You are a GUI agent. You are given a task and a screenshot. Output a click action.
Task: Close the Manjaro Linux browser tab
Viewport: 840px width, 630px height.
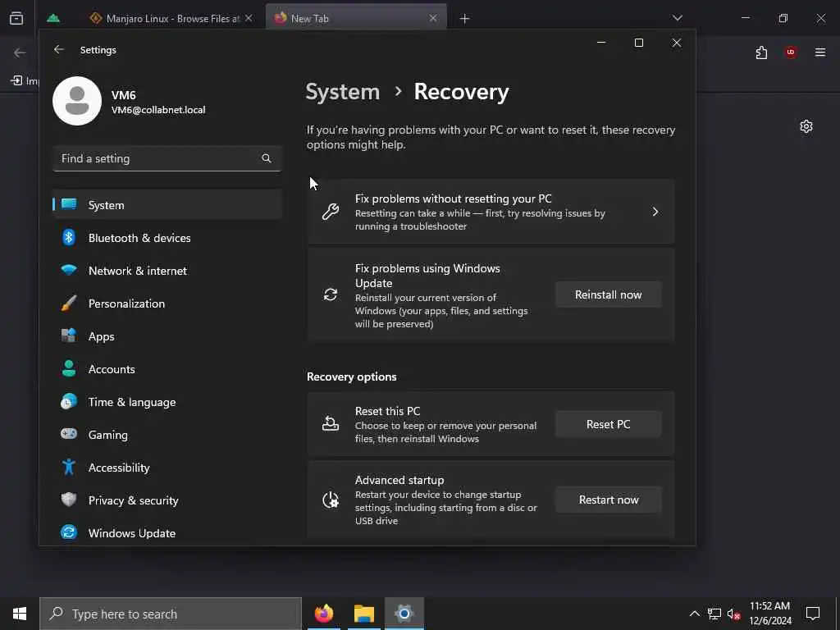coord(249,18)
